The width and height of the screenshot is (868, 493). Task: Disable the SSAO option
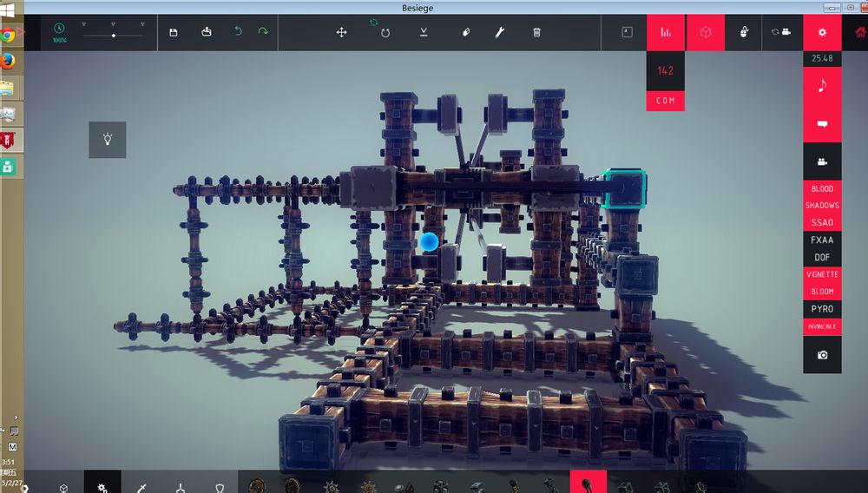(x=822, y=222)
